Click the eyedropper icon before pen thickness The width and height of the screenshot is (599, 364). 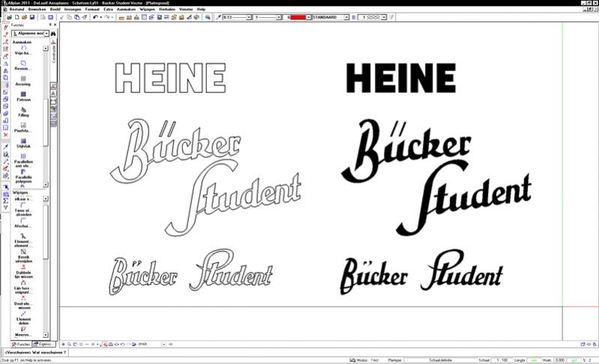[218, 17]
